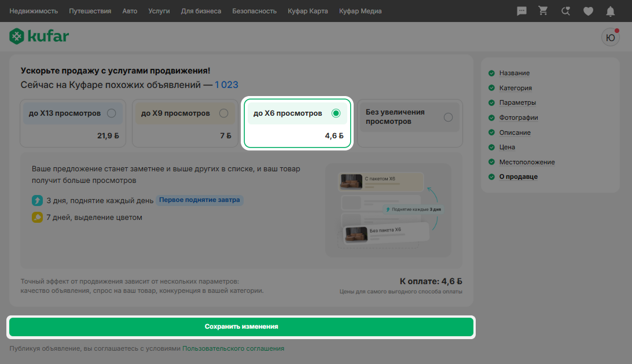Open Для бизнеса menu item
632x364 pixels.
[x=201, y=11]
